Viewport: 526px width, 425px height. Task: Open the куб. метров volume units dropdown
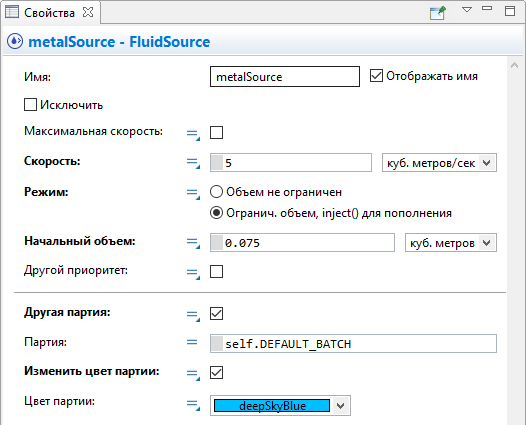tap(451, 243)
